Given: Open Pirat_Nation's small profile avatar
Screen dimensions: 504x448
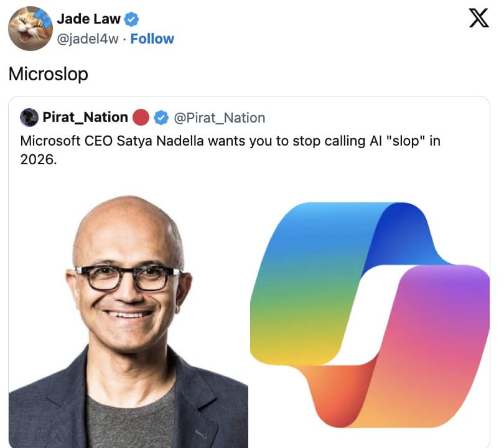Looking at the screenshot, I should pyautogui.click(x=29, y=118).
